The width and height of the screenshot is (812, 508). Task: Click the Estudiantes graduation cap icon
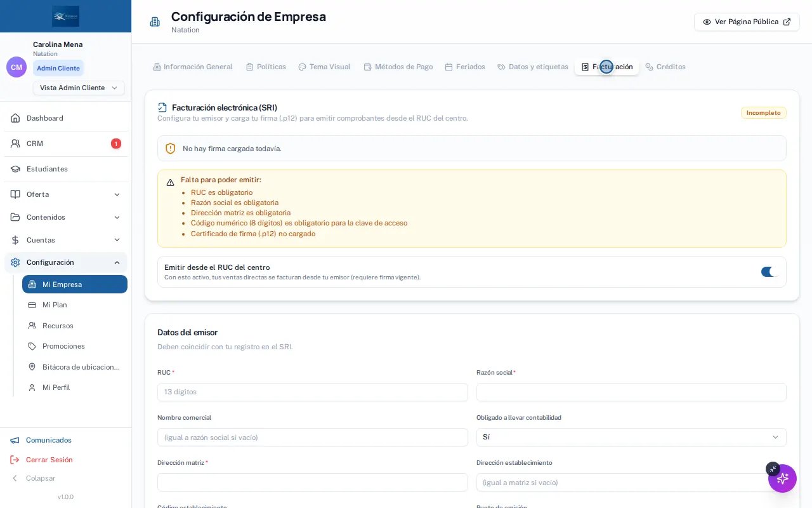(x=15, y=169)
